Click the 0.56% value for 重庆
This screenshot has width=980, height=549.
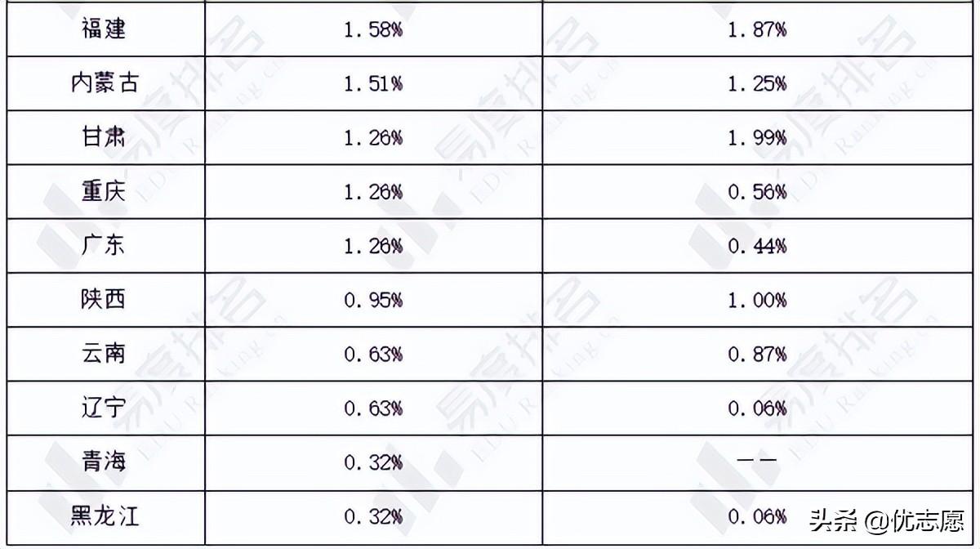(x=757, y=192)
